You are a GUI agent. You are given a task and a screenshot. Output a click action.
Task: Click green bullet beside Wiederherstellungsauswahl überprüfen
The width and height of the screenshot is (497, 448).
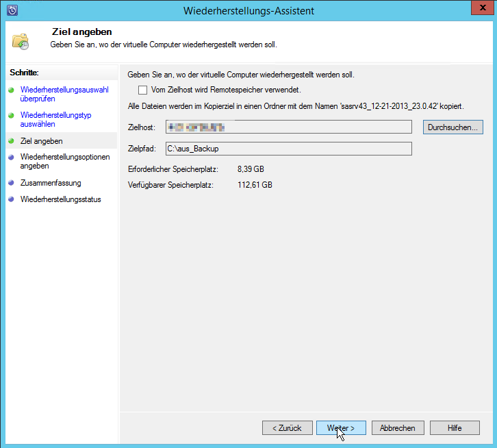11,90
